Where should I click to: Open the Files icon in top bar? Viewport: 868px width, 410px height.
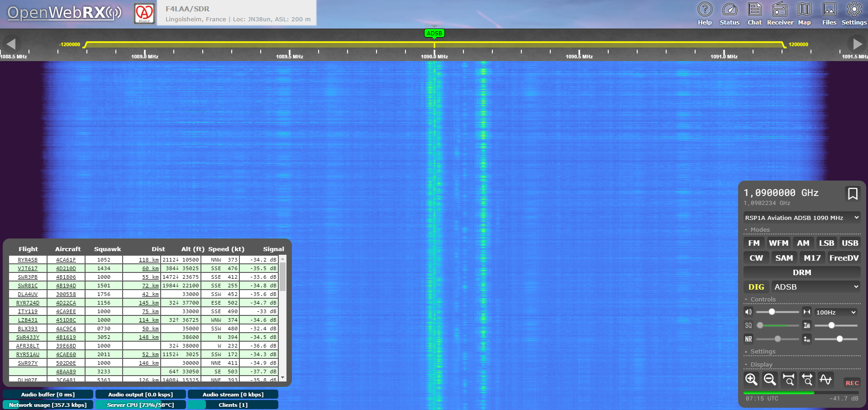click(829, 14)
